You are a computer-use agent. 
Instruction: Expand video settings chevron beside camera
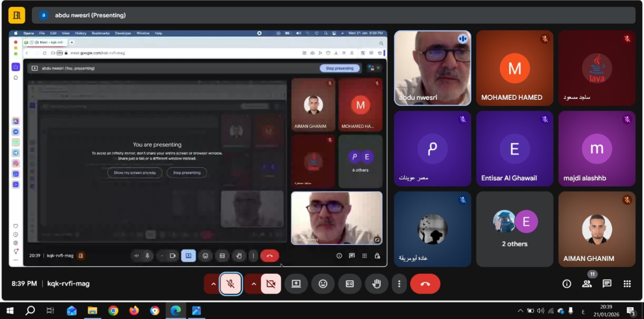(x=254, y=284)
